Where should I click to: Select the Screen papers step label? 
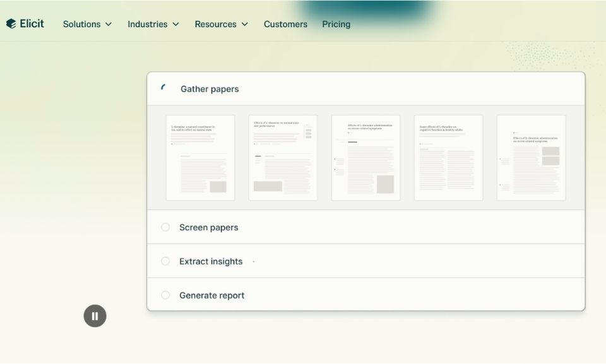(x=209, y=227)
